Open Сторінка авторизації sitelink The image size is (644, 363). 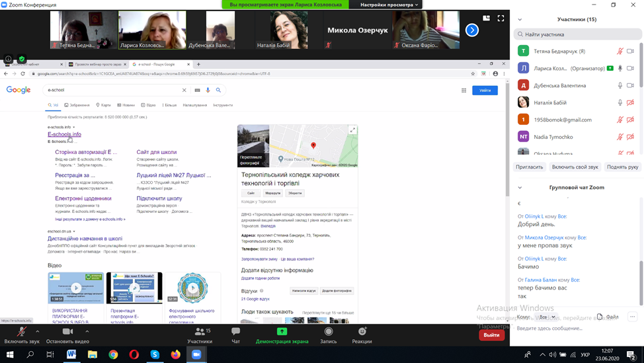point(86,152)
